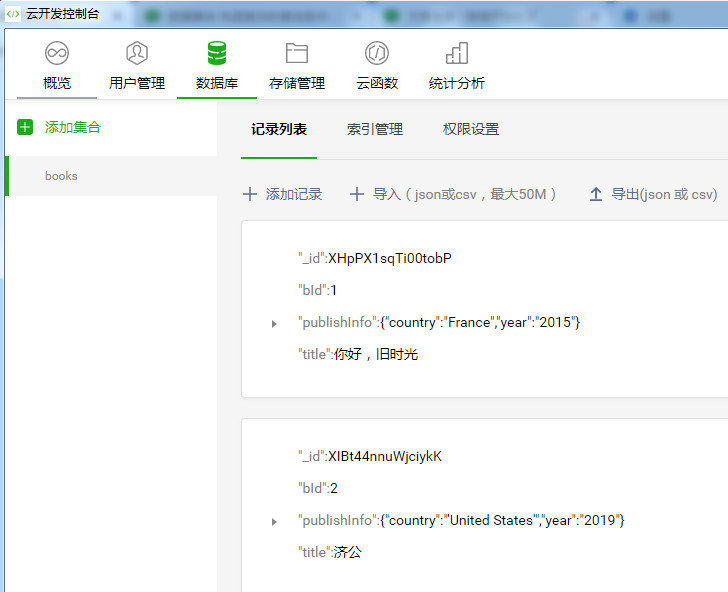Click the upload arrow icon beside 导出

click(x=596, y=194)
